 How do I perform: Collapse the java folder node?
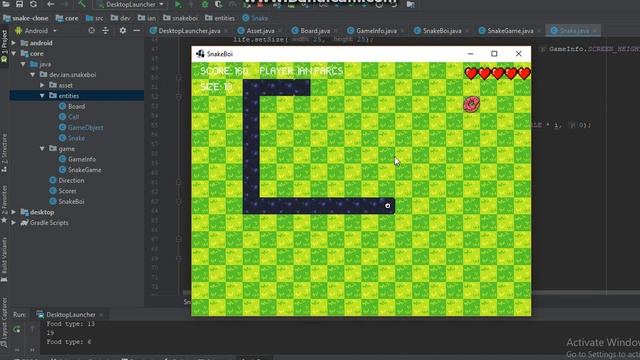point(23,64)
